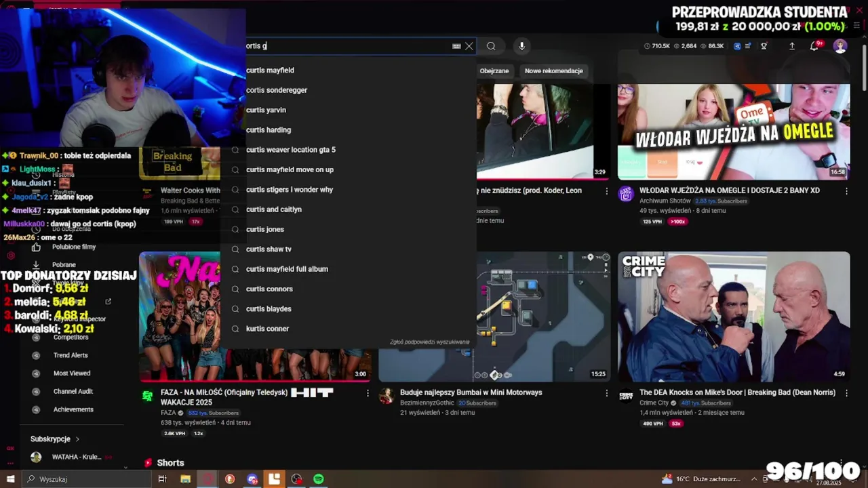Open BezimiennyzGothic channel avatar
Viewport: 868px width, 488px height.
(x=387, y=396)
